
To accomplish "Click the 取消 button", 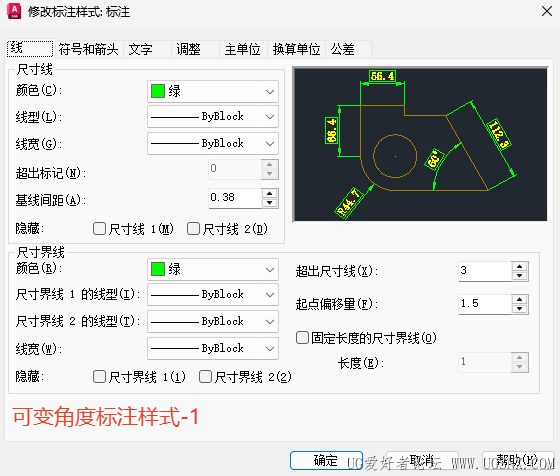I will [x=422, y=461].
